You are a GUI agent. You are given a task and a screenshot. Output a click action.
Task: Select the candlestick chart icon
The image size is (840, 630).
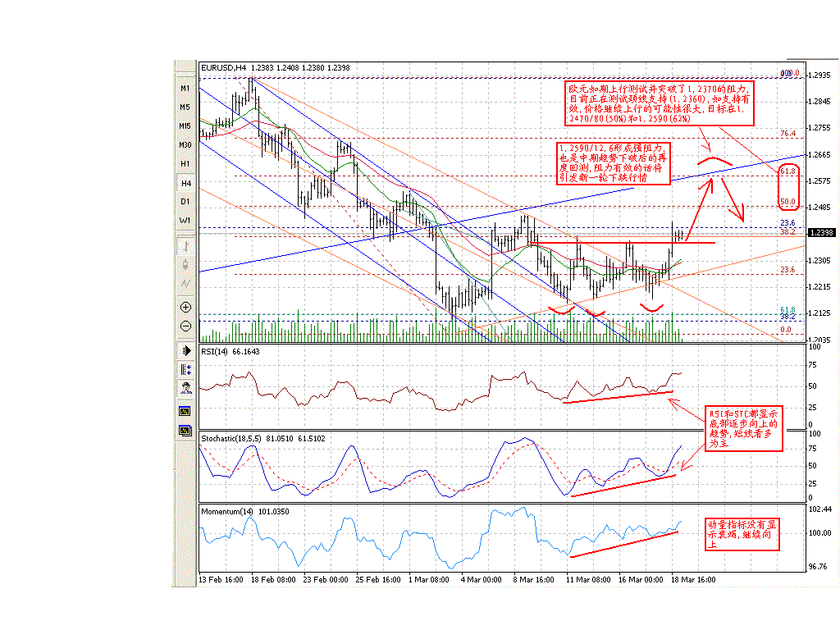coord(186,265)
